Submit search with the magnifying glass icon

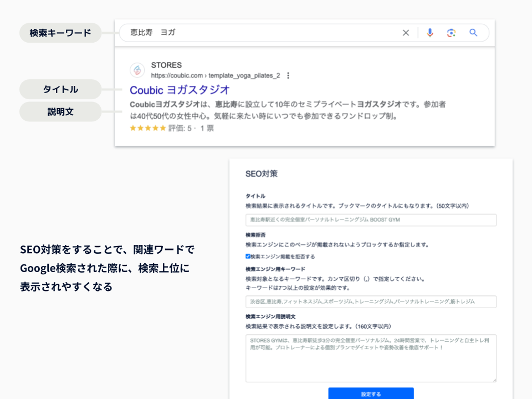pos(473,33)
